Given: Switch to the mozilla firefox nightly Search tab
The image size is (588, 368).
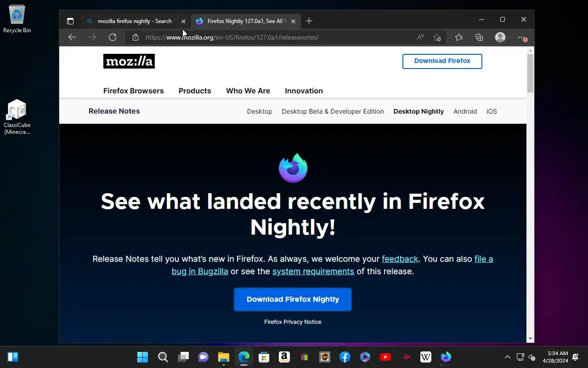Looking at the screenshot, I should pos(134,21).
